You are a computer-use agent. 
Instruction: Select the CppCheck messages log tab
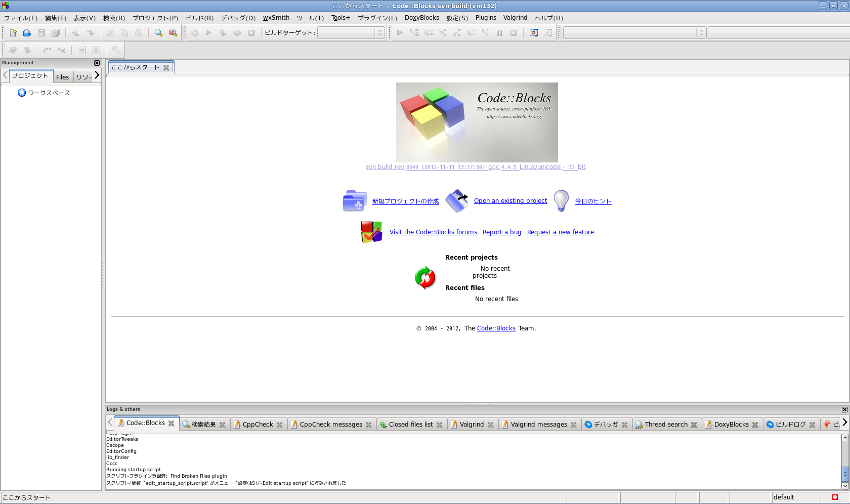331,425
